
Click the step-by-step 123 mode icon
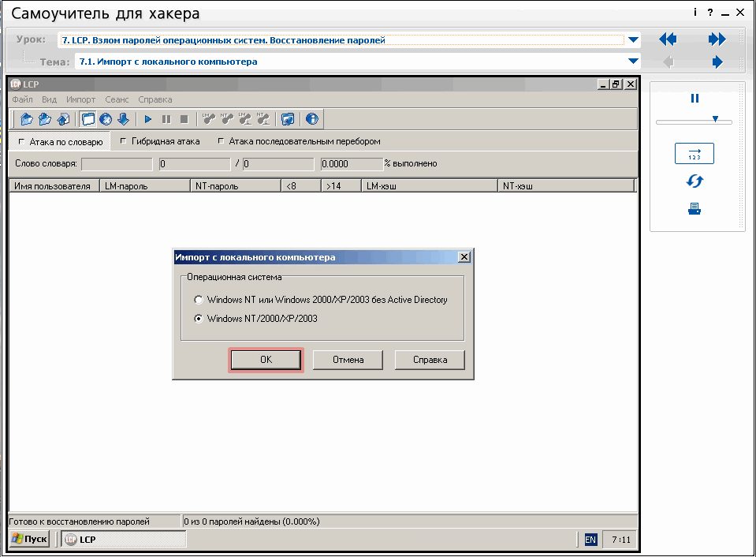(695, 154)
